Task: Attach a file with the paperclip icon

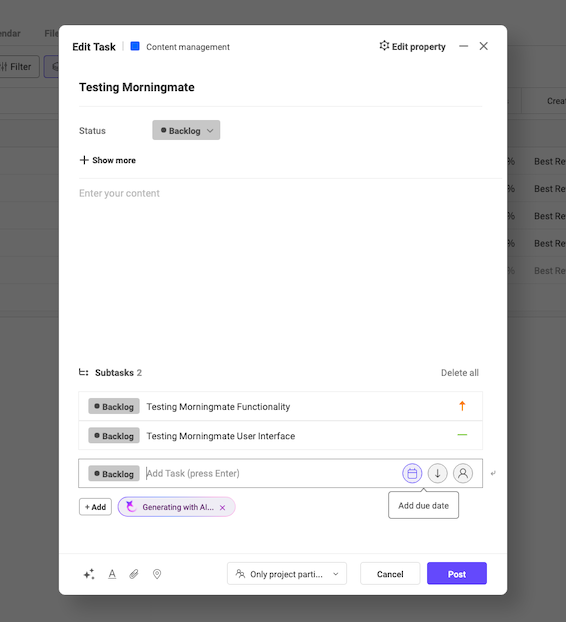Action: pos(134,574)
